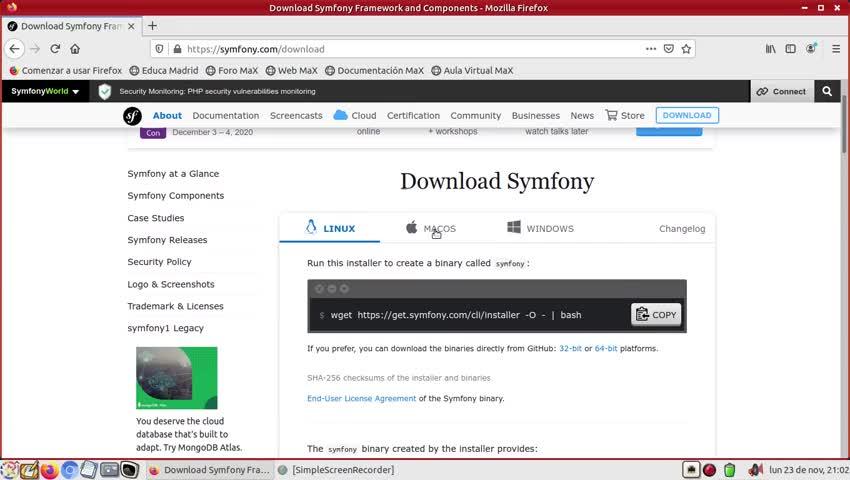Open Businesses in the navigation

pos(536,116)
